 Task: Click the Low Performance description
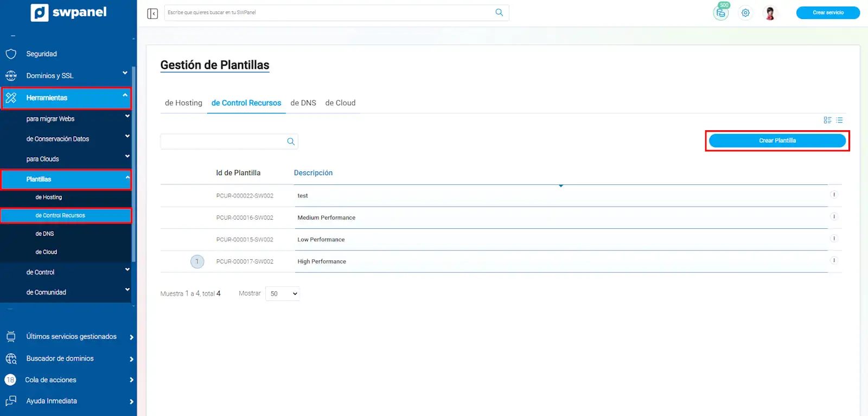pos(321,240)
